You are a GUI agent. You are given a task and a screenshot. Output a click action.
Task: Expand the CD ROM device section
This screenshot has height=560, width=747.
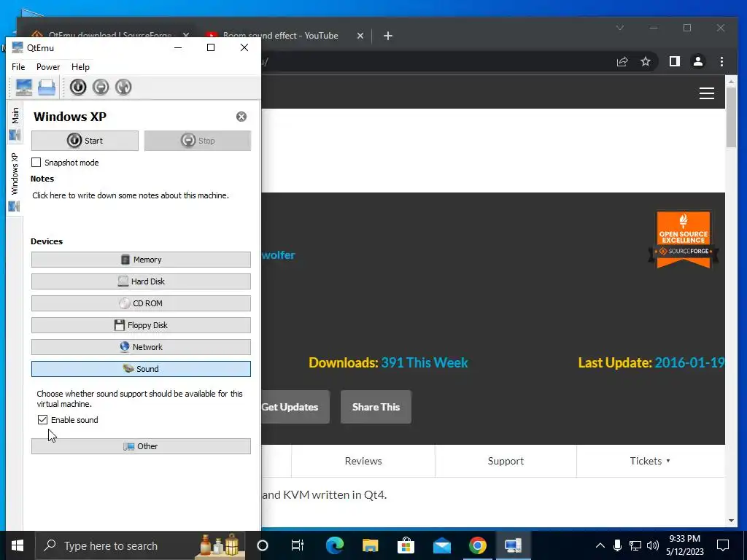(x=141, y=303)
